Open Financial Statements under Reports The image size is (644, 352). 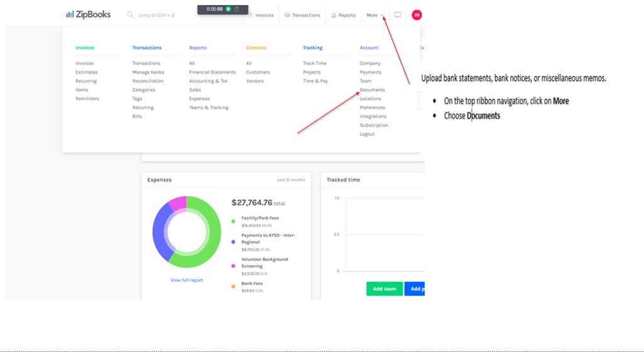(213, 72)
